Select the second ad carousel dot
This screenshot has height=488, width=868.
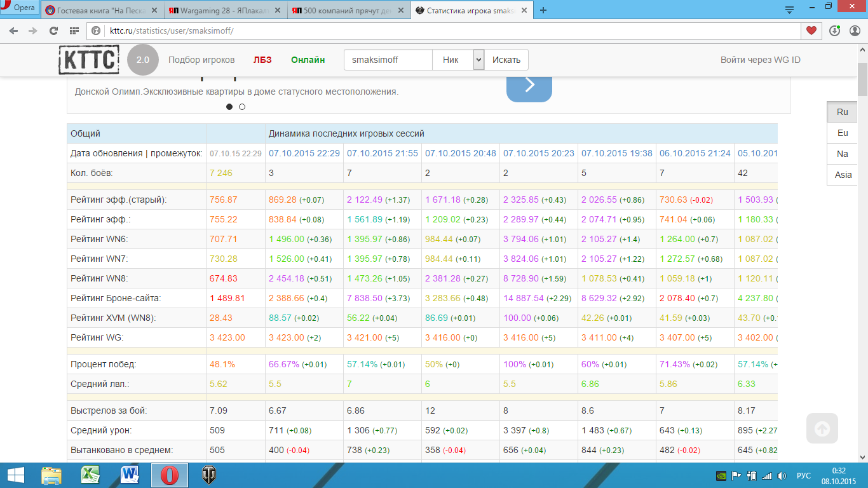tap(242, 107)
